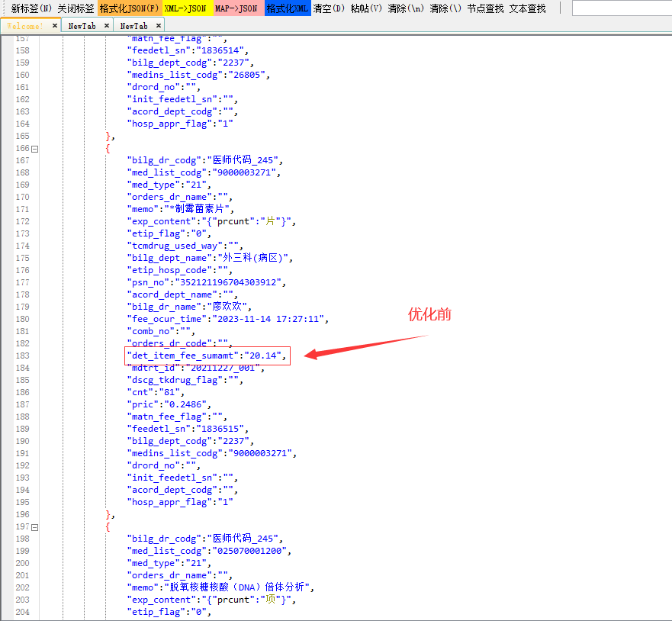Click the yellow XML->JSON button

(x=186, y=8)
